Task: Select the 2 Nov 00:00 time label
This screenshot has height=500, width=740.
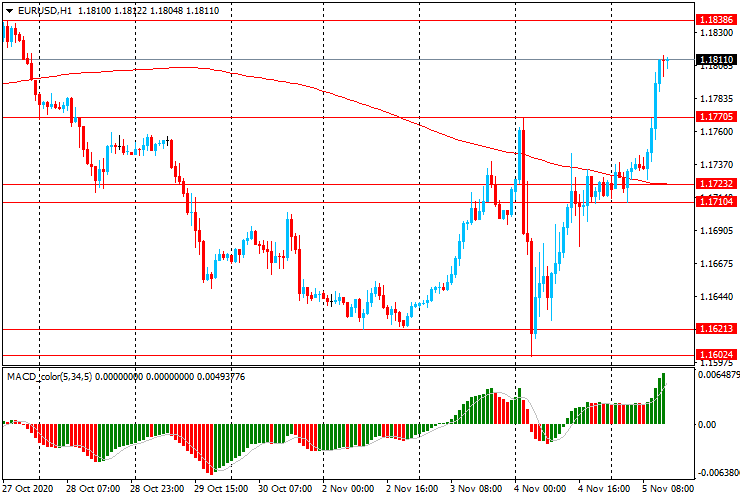Action: click(x=348, y=488)
